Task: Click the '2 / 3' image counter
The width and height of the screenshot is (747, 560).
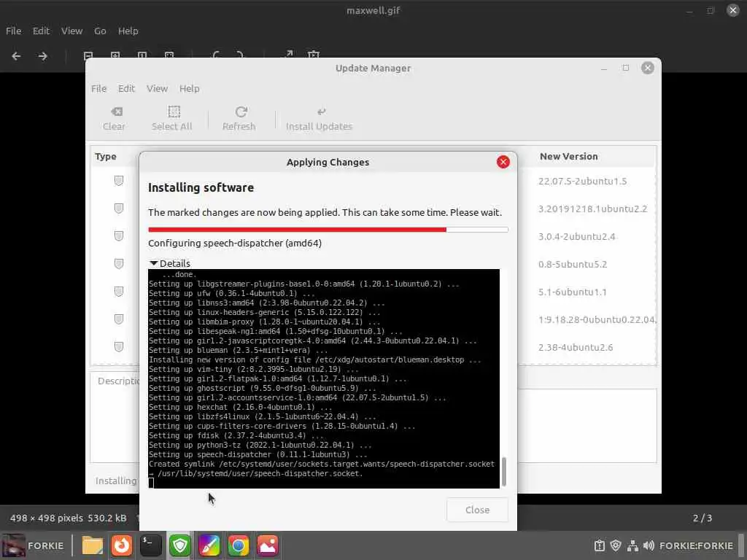Action: (x=703, y=518)
